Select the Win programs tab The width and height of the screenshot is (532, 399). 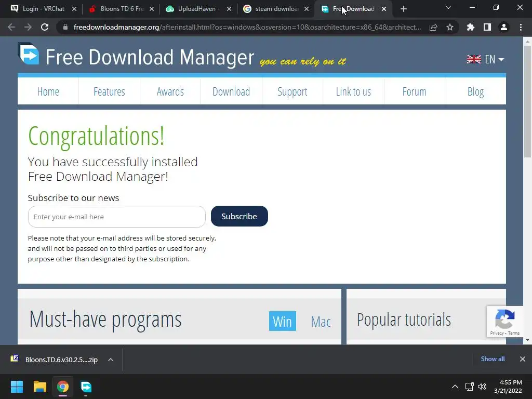coord(282,321)
